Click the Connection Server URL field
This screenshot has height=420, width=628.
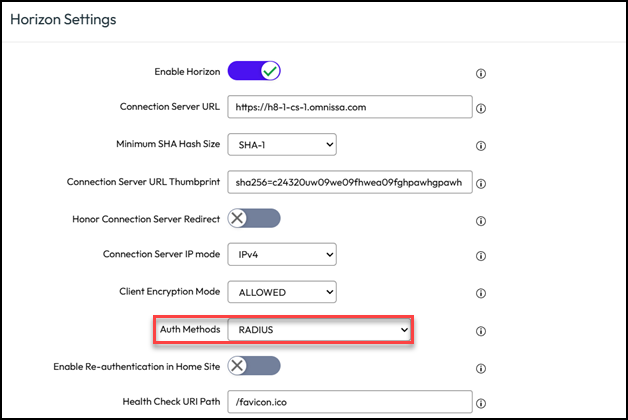click(x=349, y=108)
